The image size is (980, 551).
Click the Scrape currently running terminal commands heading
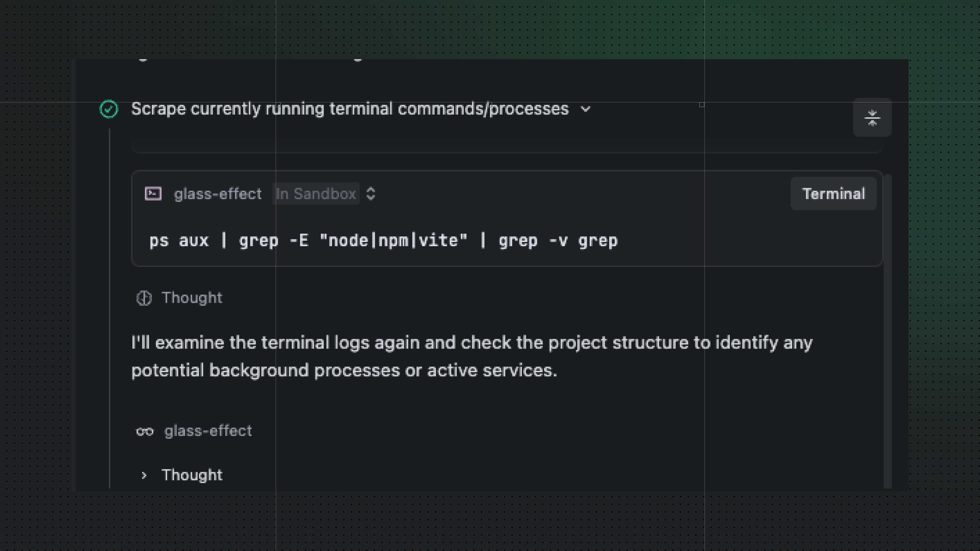[x=350, y=109]
